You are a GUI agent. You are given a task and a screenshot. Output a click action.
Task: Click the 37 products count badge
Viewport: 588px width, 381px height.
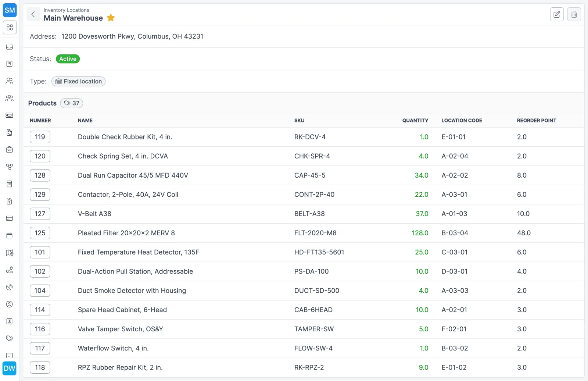tap(71, 103)
